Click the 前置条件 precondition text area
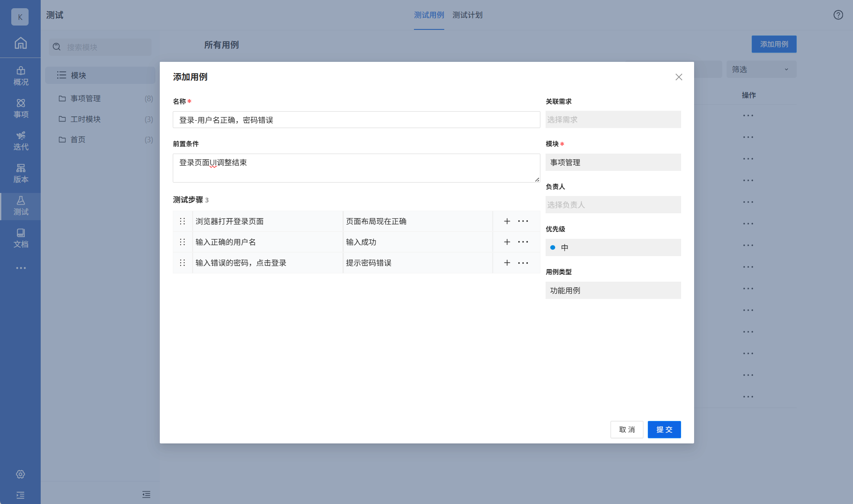The image size is (853, 504). [x=356, y=168]
